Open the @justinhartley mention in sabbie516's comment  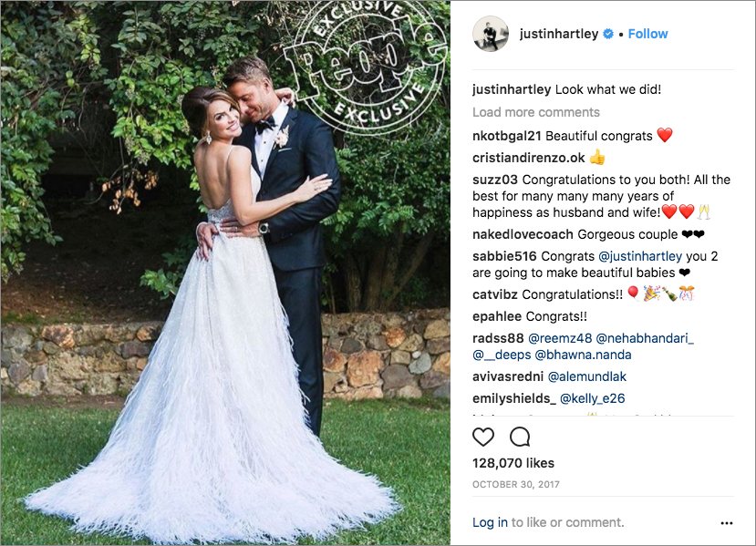tap(640, 256)
